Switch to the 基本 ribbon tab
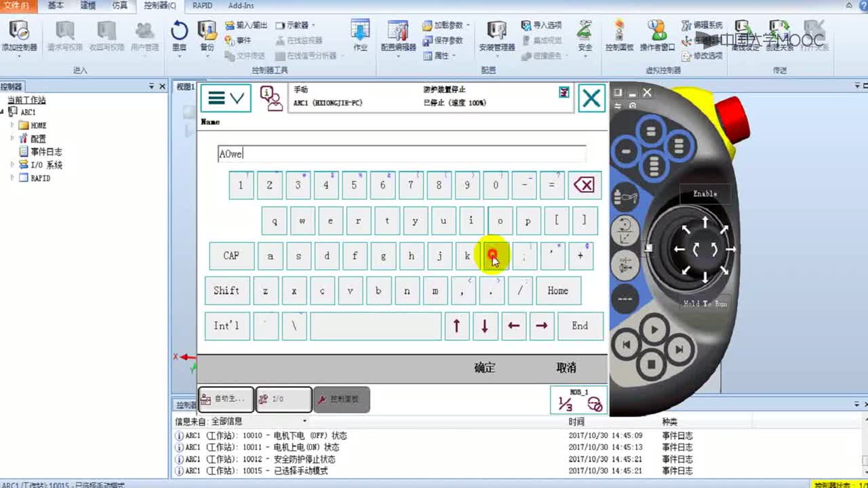Screen dimensions: 868x488 pos(56,5)
